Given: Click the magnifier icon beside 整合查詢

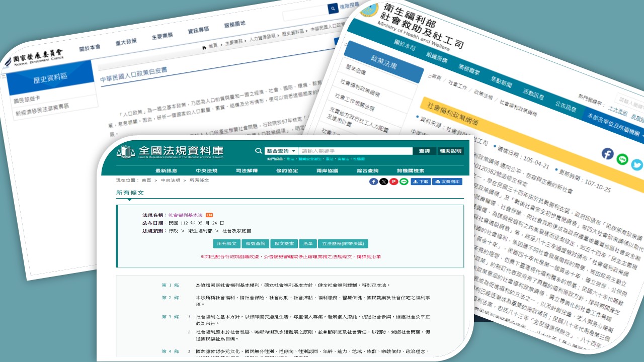Looking at the screenshot, I should (x=259, y=151).
